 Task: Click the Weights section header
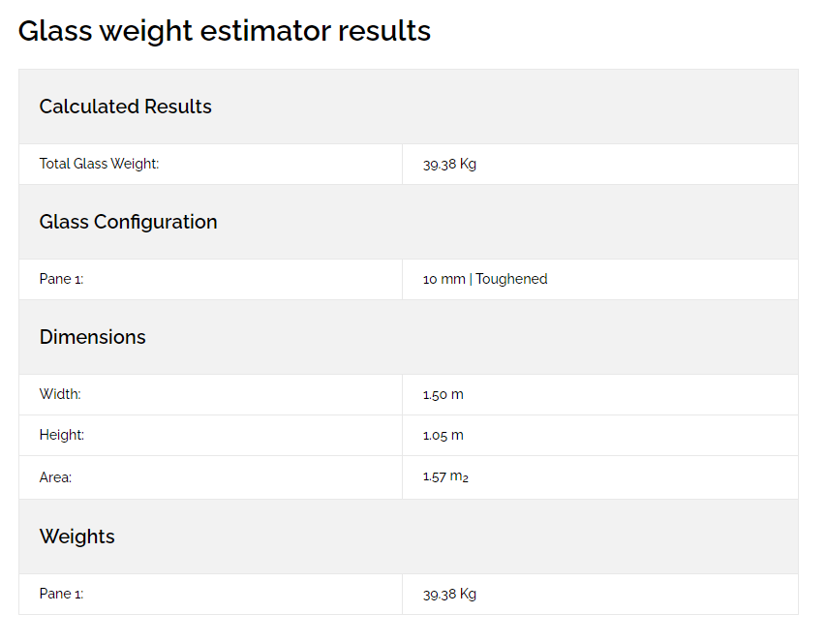pos(76,537)
